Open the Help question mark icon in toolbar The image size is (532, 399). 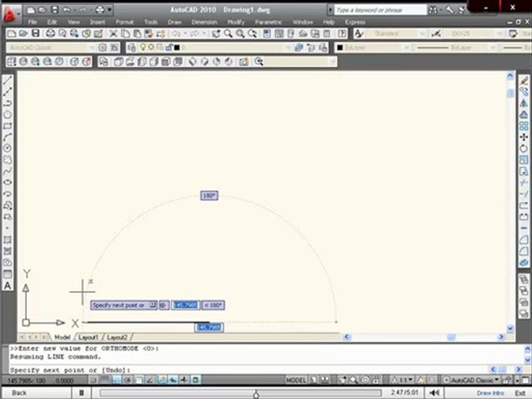click(x=342, y=34)
